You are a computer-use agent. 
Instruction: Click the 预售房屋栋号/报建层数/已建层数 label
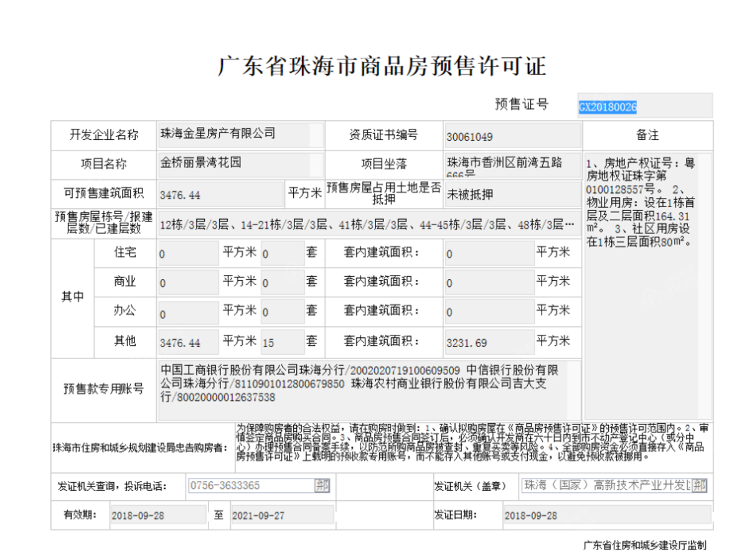coord(103,223)
